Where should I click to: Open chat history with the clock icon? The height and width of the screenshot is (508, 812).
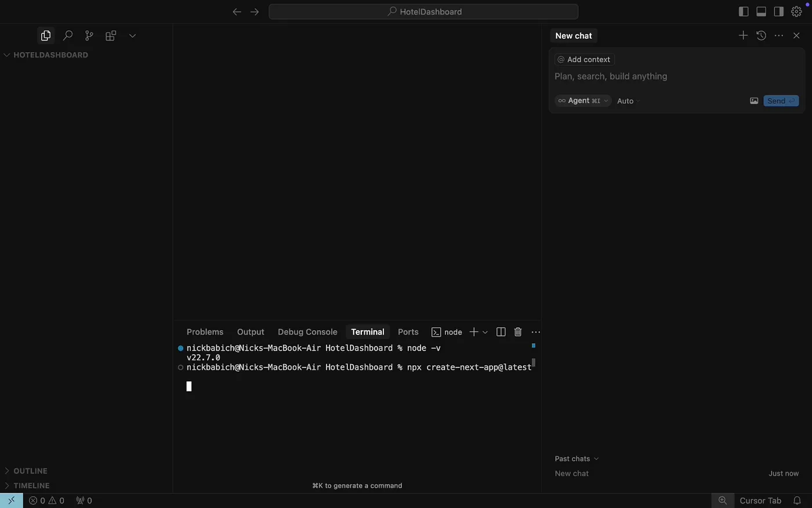pyautogui.click(x=761, y=35)
